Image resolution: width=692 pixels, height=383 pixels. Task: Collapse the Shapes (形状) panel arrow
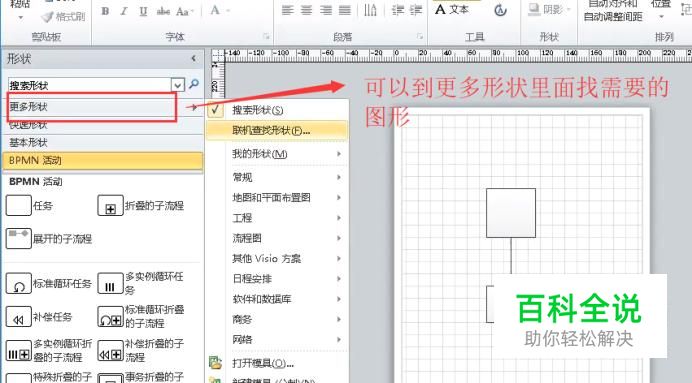194,58
